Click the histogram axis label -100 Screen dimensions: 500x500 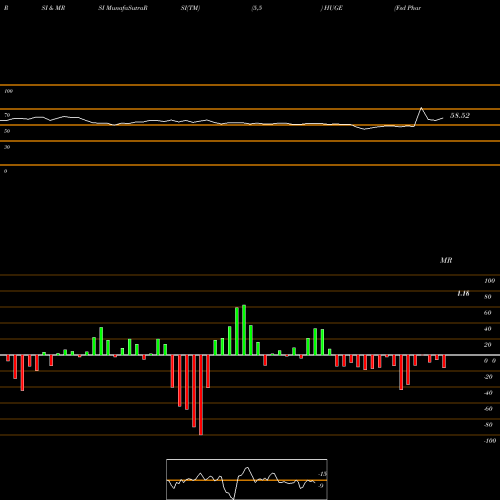point(490,441)
